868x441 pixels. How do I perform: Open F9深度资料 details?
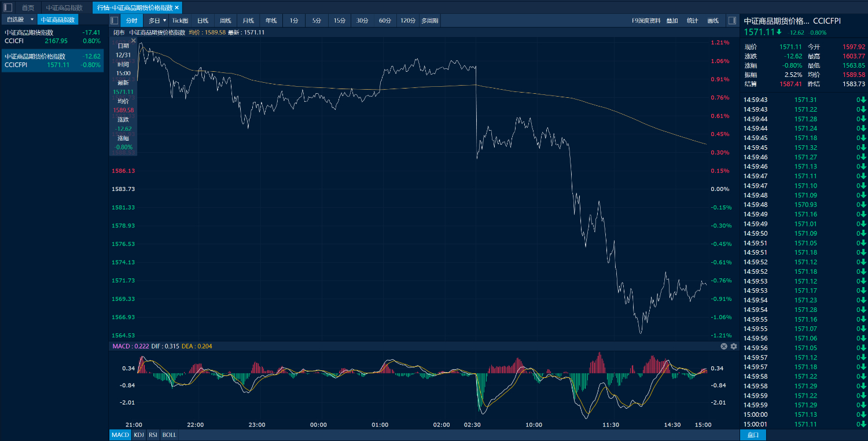click(x=646, y=20)
